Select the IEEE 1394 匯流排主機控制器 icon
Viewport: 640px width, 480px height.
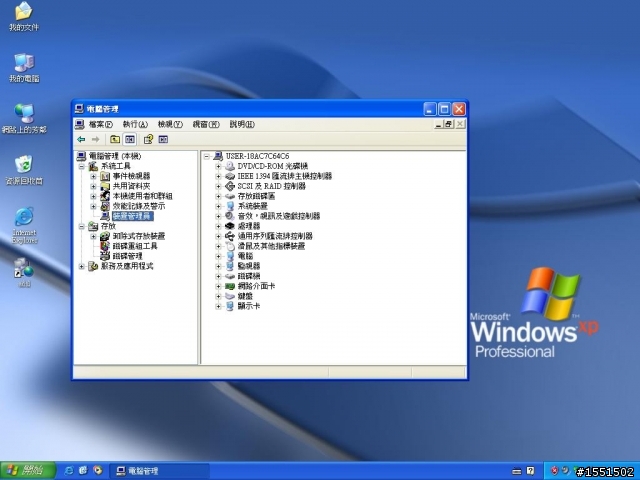pos(230,176)
